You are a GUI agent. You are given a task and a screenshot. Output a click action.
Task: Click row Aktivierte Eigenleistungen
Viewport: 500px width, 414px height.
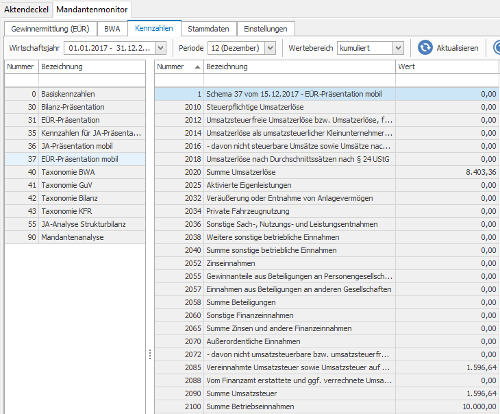tap(327, 185)
